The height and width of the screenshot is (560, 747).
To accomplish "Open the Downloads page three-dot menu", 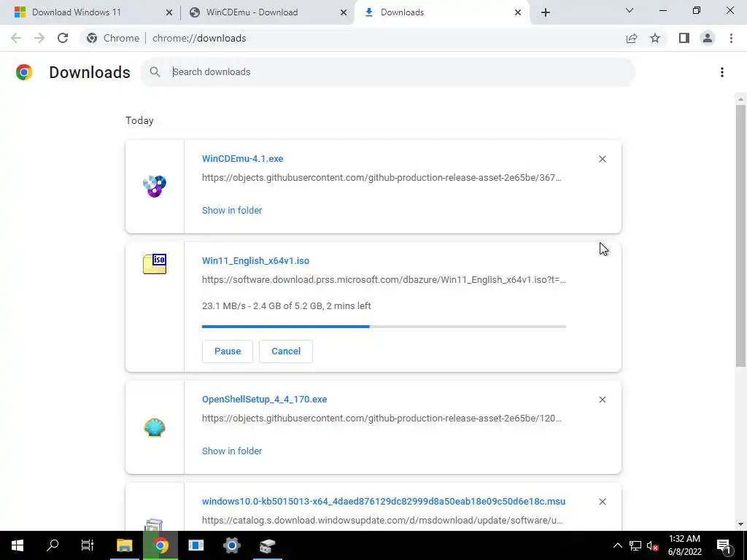I will (x=721, y=72).
